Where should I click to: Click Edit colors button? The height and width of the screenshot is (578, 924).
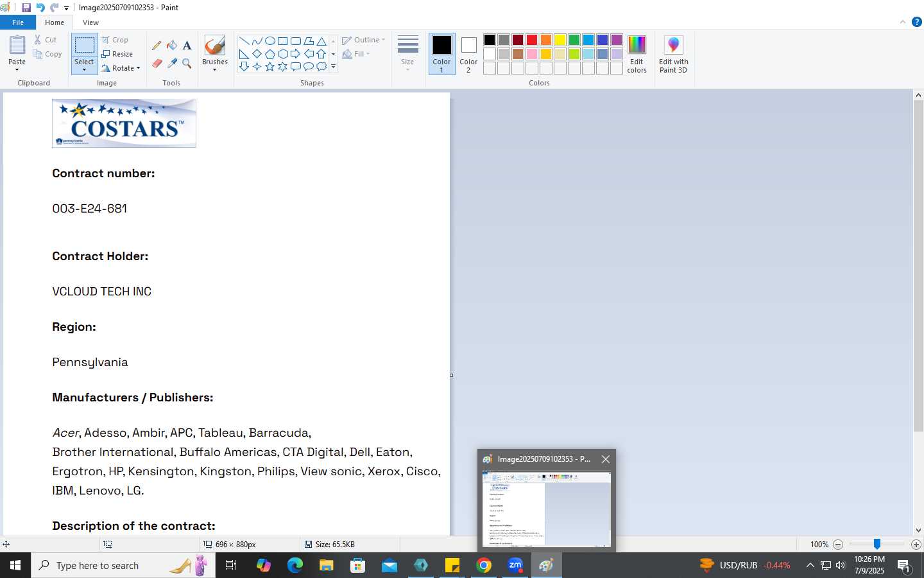pos(637,54)
